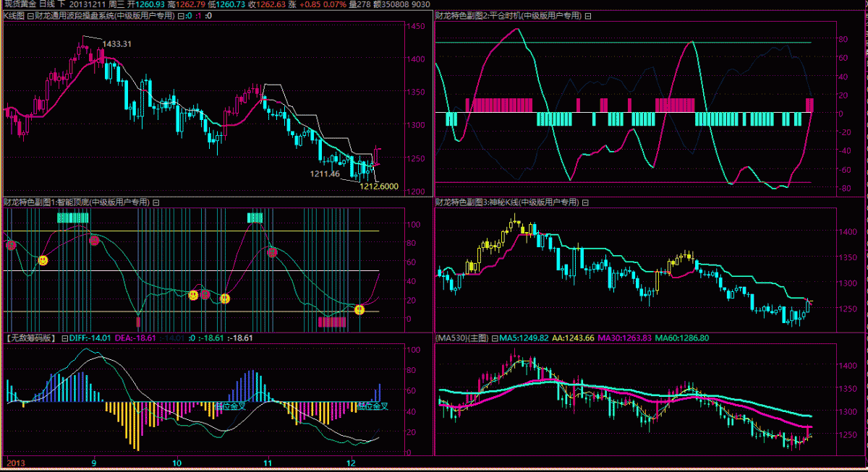Click the MA60:1286.80 value
This screenshot has height=472, width=868.
tap(682, 338)
